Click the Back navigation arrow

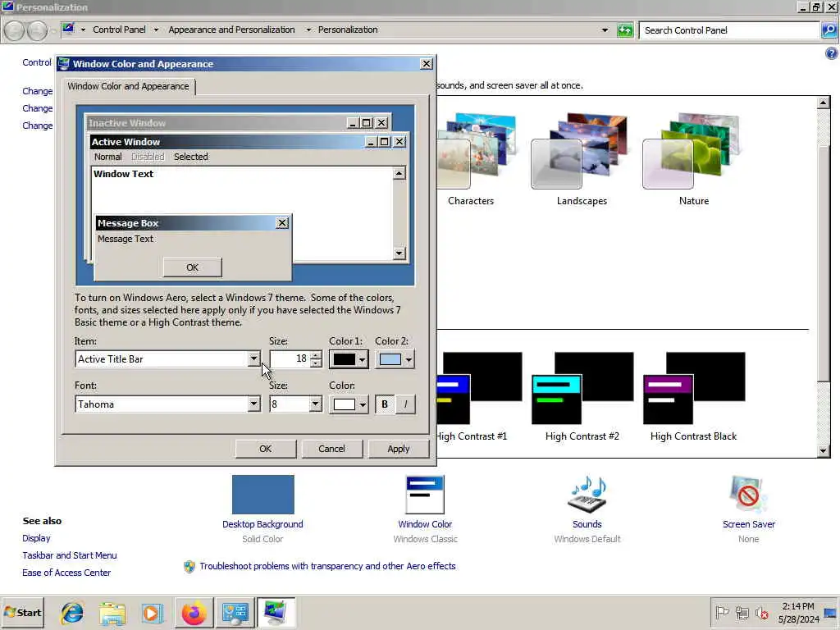tap(15, 30)
